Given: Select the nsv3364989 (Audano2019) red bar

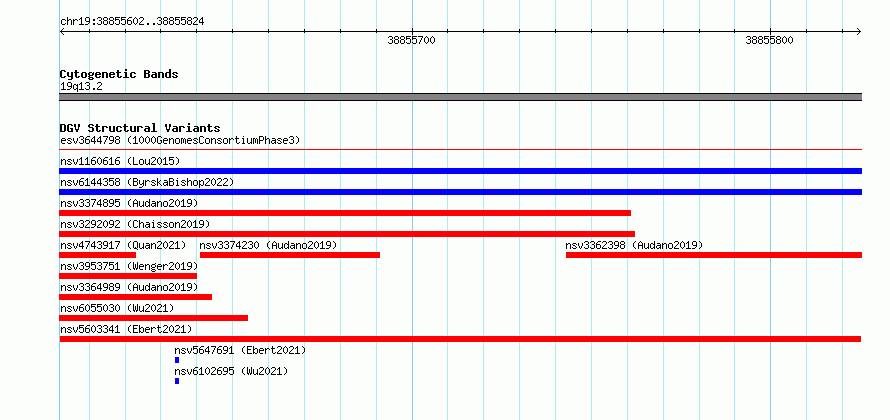Looking at the screenshot, I should (x=136, y=297).
